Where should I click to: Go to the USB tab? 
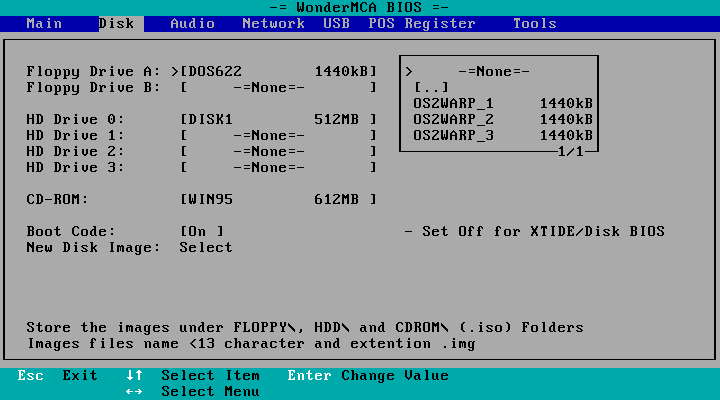pos(336,23)
